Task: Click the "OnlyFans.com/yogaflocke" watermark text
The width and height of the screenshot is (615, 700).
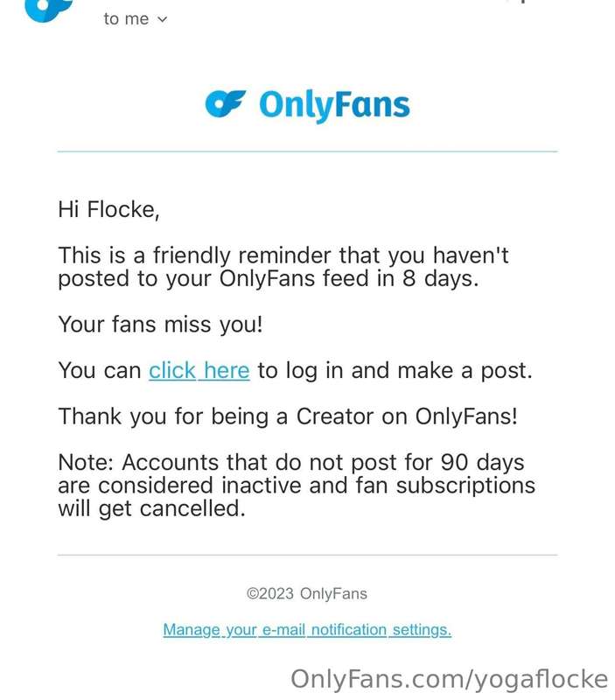Action: click(x=449, y=679)
